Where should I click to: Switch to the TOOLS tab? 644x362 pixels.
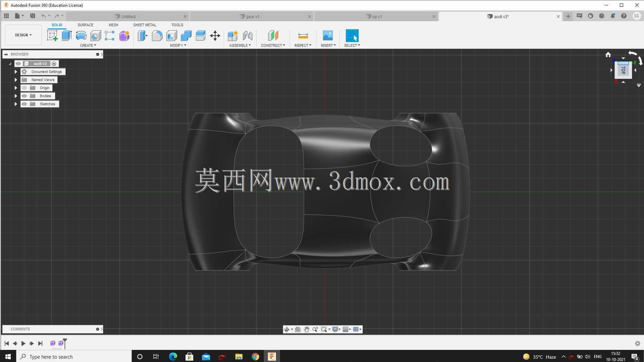click(177, 25)
